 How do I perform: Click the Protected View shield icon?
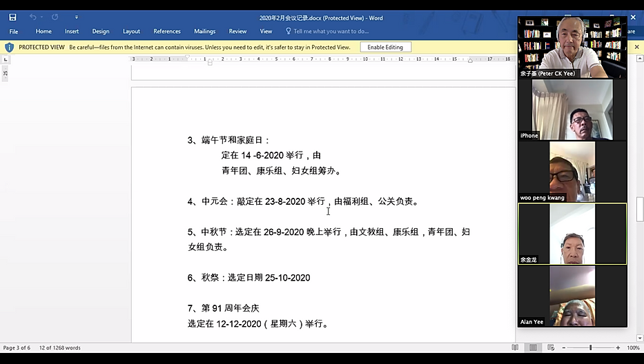coord(9,47)
